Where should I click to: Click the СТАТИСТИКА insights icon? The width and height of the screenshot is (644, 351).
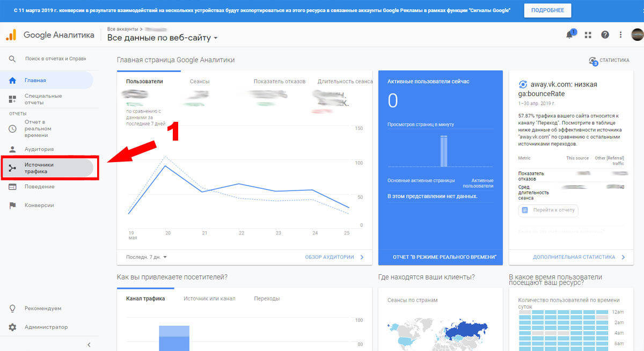click(593, 61)
